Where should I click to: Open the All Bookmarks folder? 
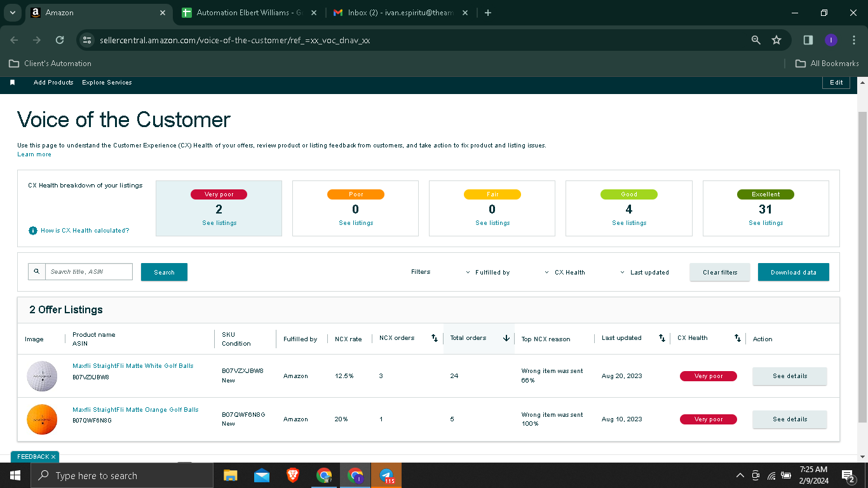click(827, 64)
